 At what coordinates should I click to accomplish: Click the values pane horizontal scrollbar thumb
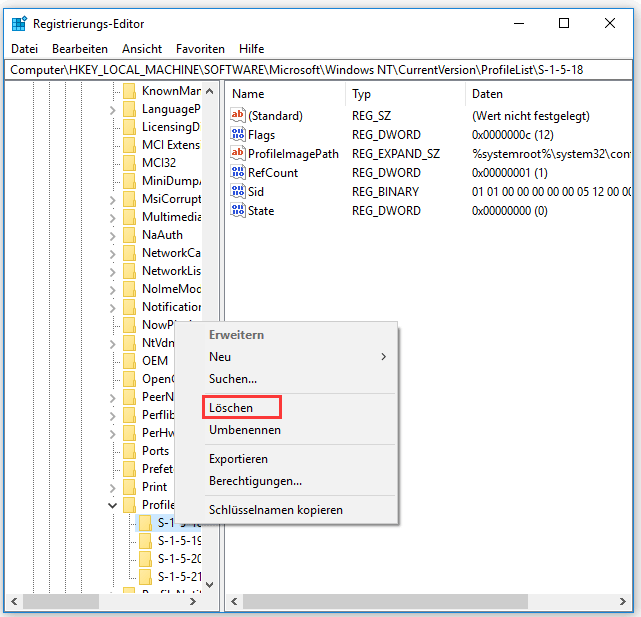385,601
